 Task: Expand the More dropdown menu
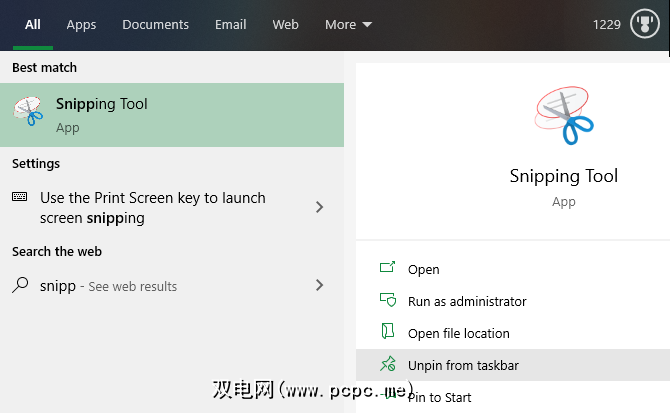pos(348,25)
